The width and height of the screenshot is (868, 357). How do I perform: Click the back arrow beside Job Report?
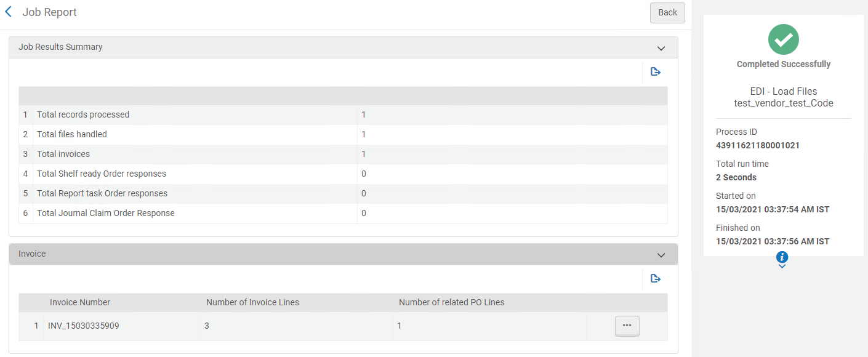pyautogui.click(x=9, y=12)
